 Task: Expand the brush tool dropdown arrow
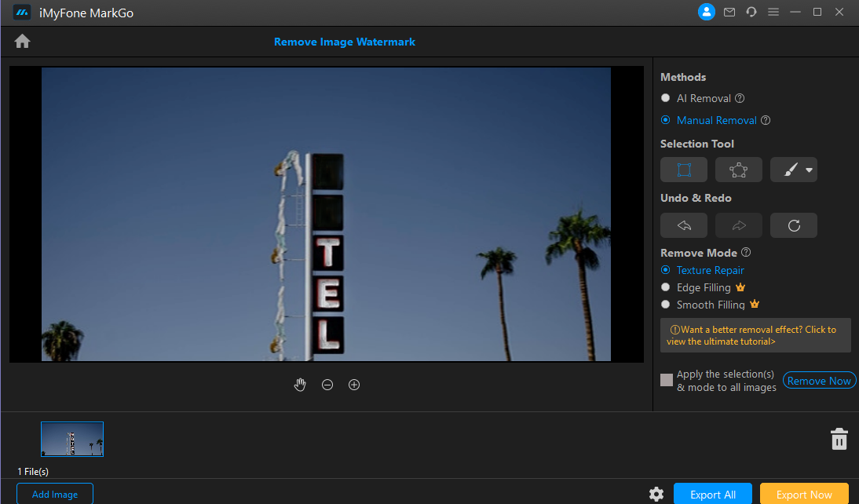(x=809, y=170)
